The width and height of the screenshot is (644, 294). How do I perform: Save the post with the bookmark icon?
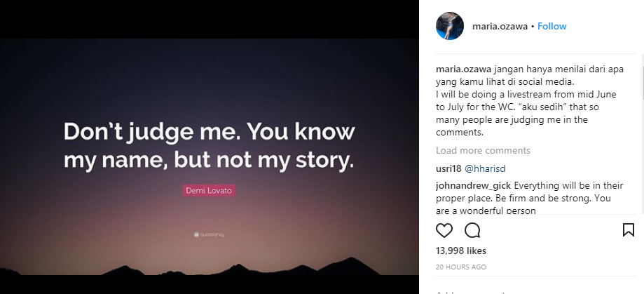tap(628, 230)
